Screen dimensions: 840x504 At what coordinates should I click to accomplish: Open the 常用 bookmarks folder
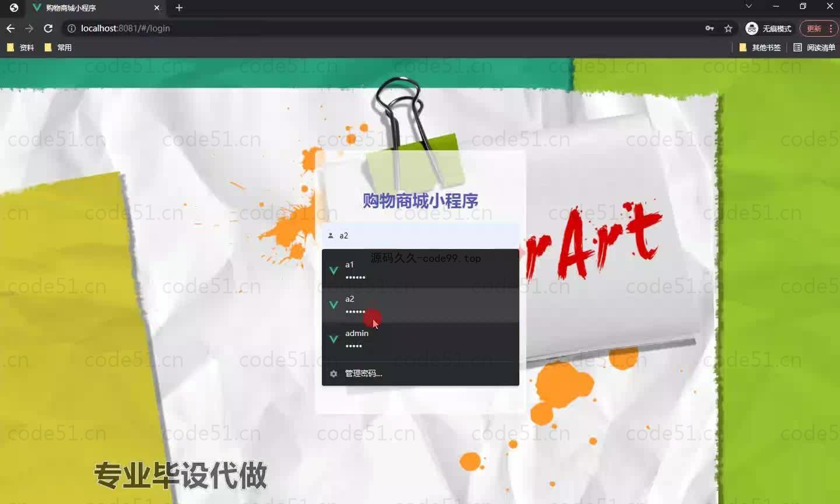58,47
